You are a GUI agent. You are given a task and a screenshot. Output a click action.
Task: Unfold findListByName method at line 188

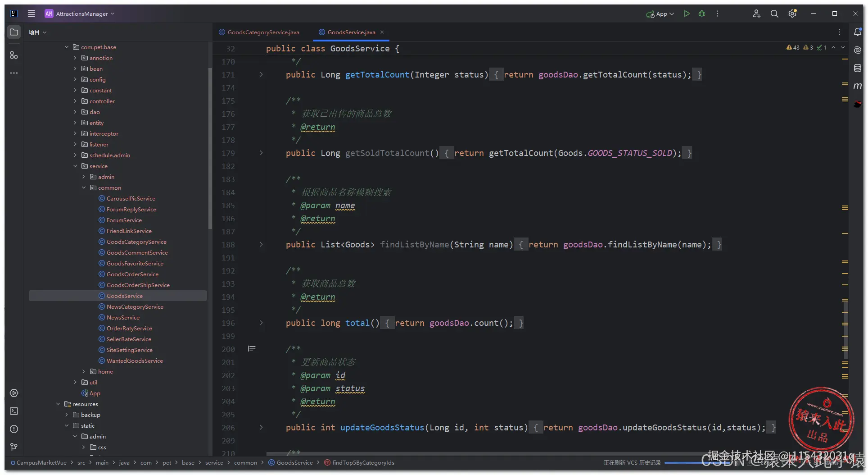(x=261, y=244)
